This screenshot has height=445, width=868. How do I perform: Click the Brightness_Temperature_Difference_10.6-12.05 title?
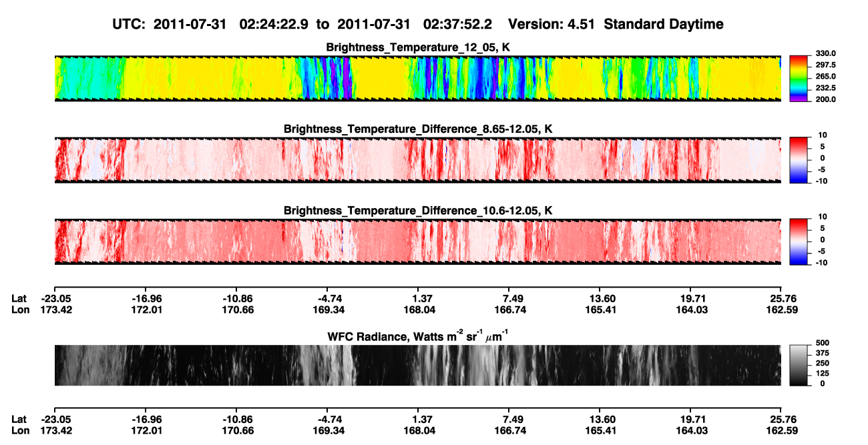click(x=418, y=211)
